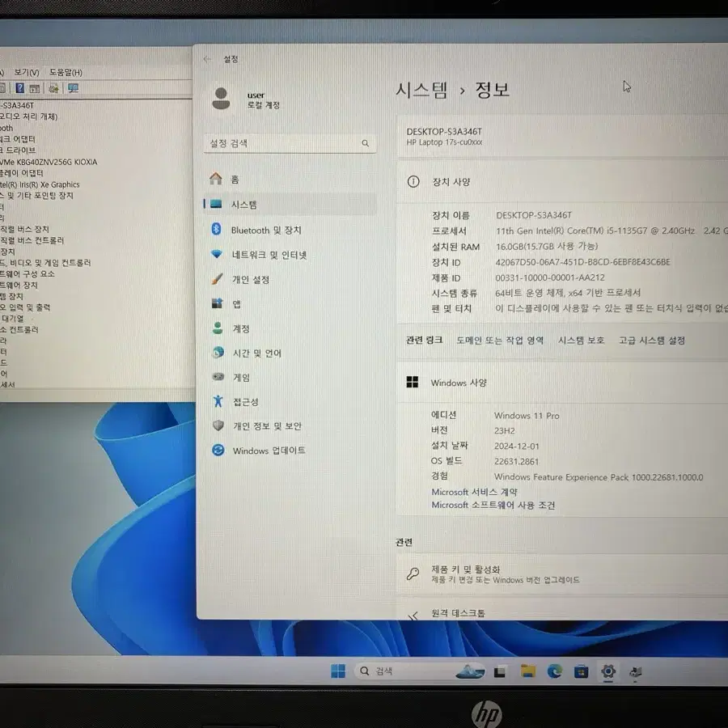Click scan hardware monitor icon in Device Manager

(x=73, y=88)
